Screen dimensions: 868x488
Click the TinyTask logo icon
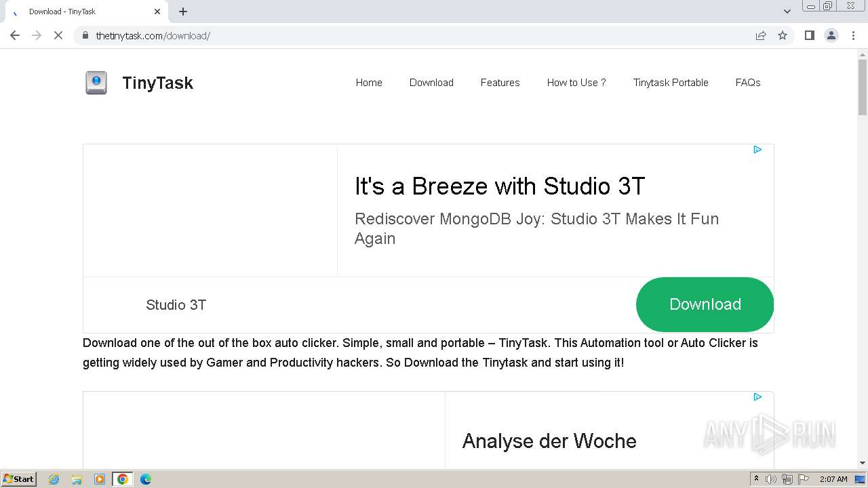96,83
